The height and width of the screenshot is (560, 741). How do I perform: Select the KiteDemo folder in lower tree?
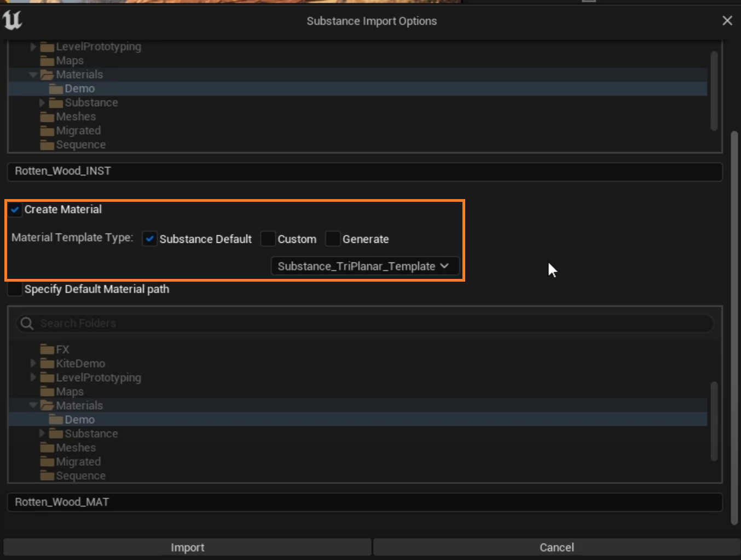pos(80,364)
